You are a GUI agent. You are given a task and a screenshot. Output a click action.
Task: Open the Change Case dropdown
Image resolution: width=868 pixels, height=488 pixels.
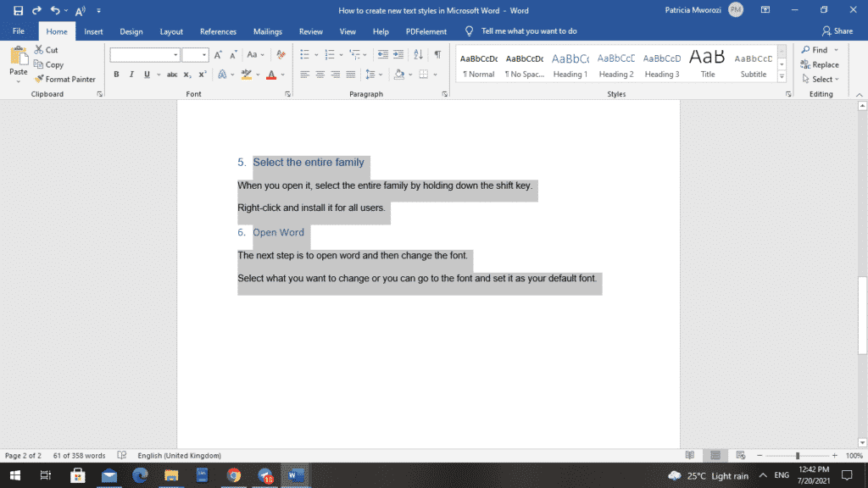[256, 55]
